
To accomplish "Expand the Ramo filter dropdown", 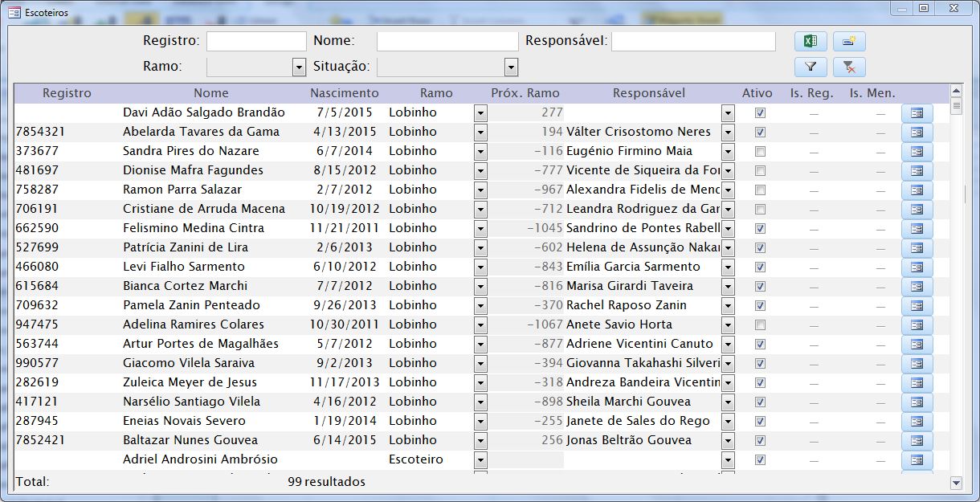I will [x=299, y=67].
